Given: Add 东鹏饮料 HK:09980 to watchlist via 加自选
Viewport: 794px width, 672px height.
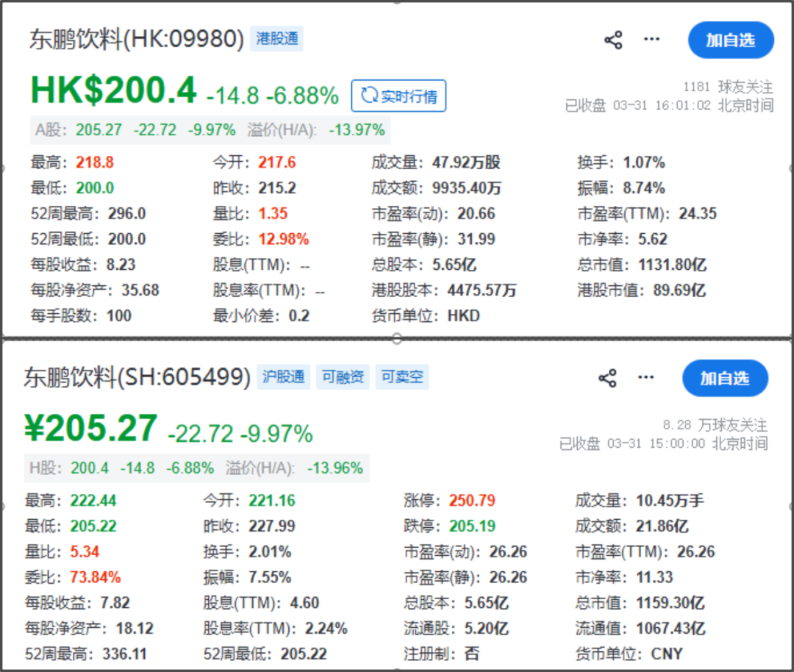Looking at the screenshot, I should [x=731, y=40].
